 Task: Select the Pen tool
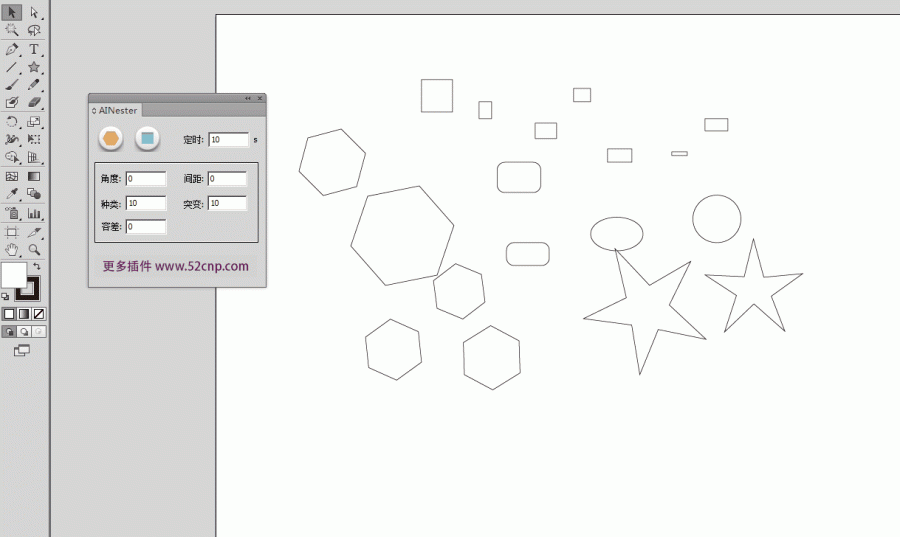tap(11, 49)
